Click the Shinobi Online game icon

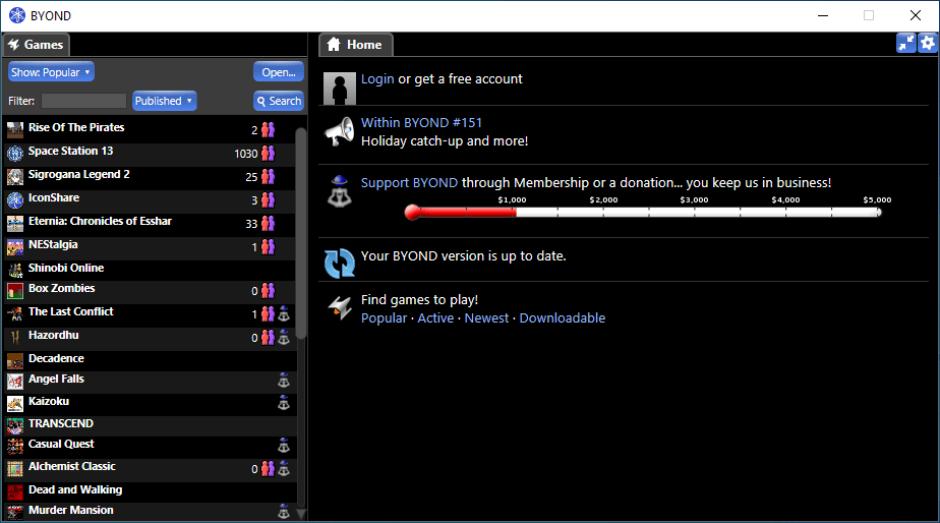(15, 270)
